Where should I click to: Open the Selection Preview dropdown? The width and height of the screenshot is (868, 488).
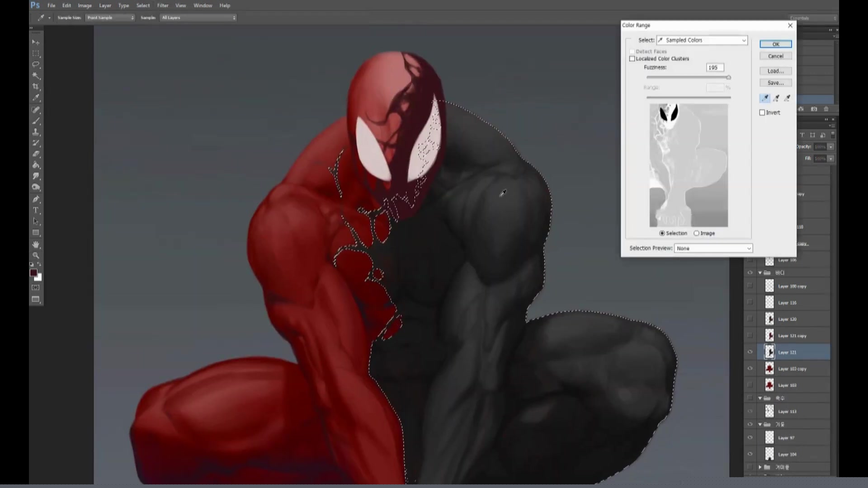[713, 248]
